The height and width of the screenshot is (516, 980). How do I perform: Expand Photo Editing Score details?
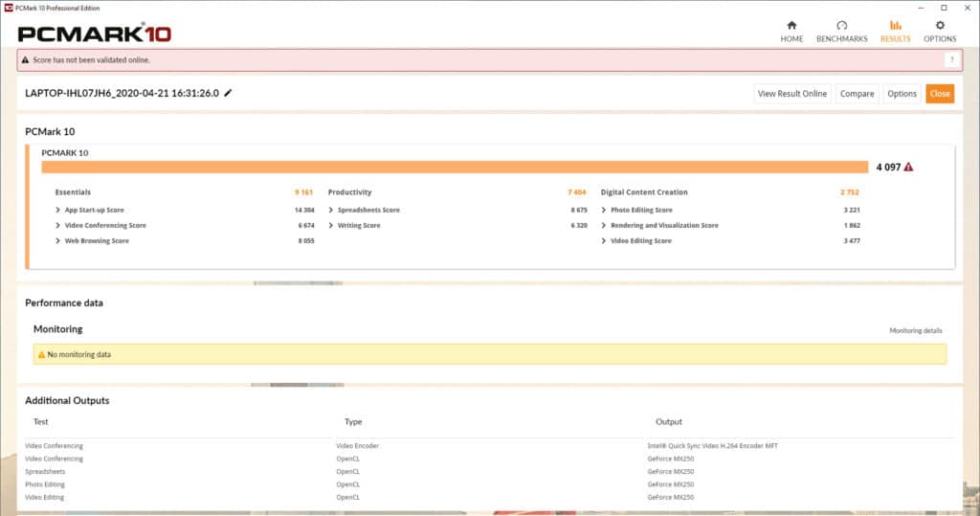pyautogui.click(x=603, y=211)
